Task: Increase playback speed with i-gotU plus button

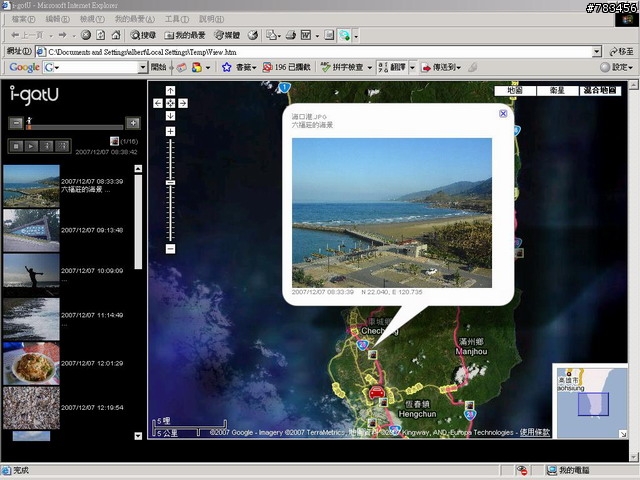Action: (133, 123)
